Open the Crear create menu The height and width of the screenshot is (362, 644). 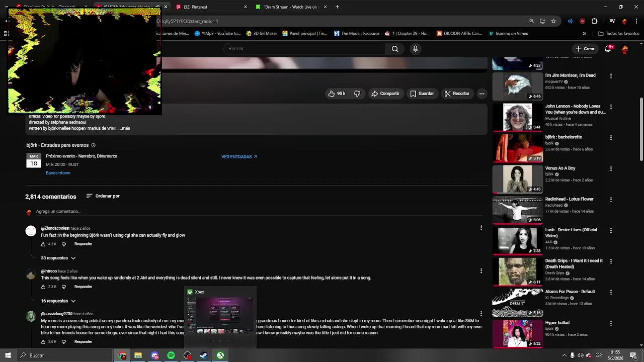tap(585, 49)
